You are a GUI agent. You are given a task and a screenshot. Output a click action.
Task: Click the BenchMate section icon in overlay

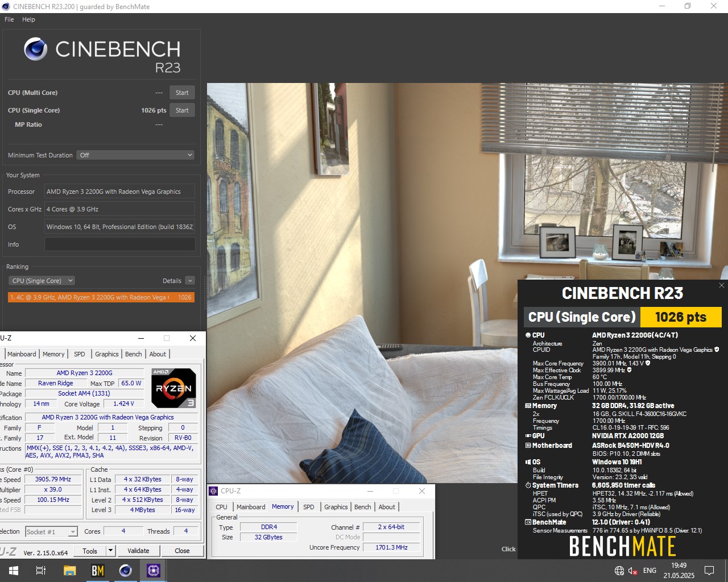pyautogui.click(x=528, y=522)
